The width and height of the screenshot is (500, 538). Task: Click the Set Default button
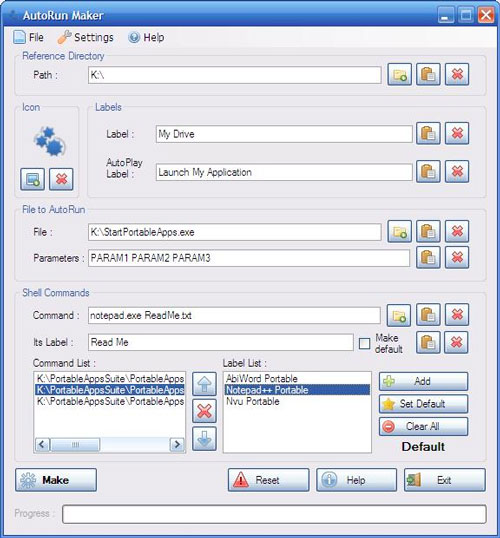coord(423,404)
